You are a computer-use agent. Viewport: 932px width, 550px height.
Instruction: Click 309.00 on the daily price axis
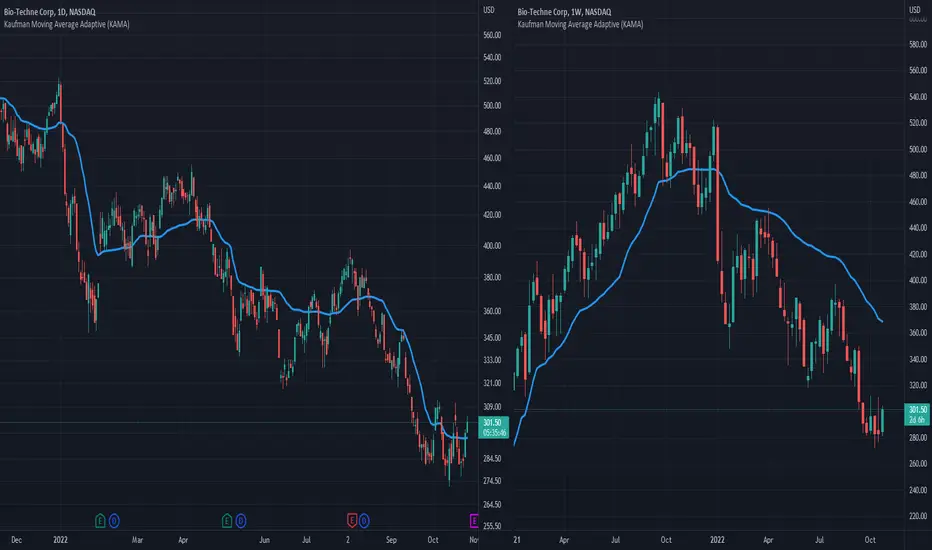point(492,407)
